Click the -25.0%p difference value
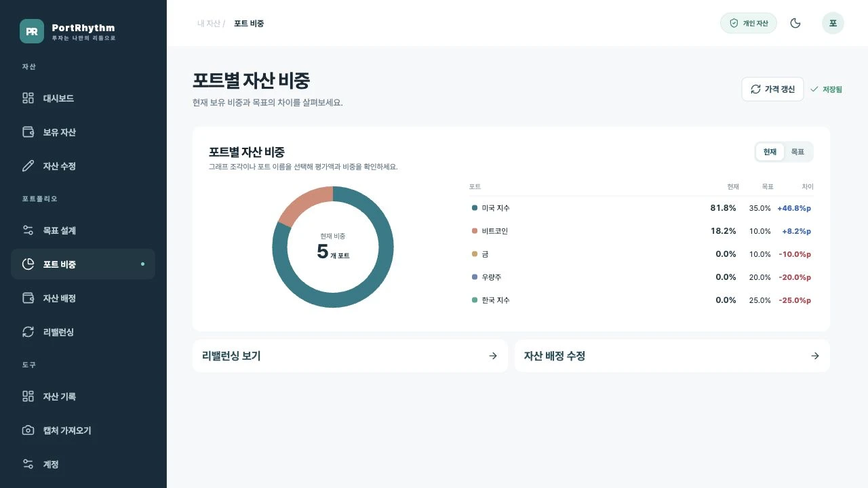This screenshot has height=488, width=868. click(795, 300)
